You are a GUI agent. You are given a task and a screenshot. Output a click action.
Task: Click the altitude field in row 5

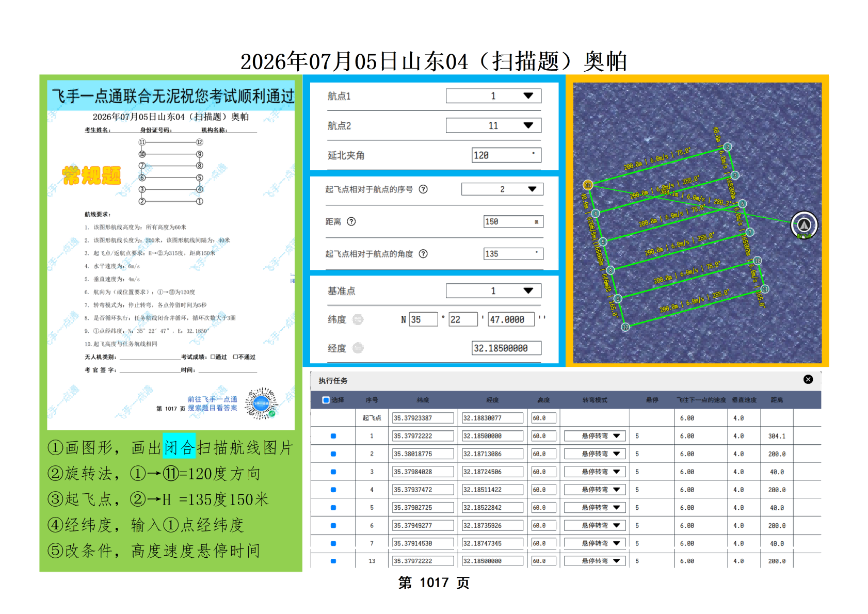pos(544,508)
